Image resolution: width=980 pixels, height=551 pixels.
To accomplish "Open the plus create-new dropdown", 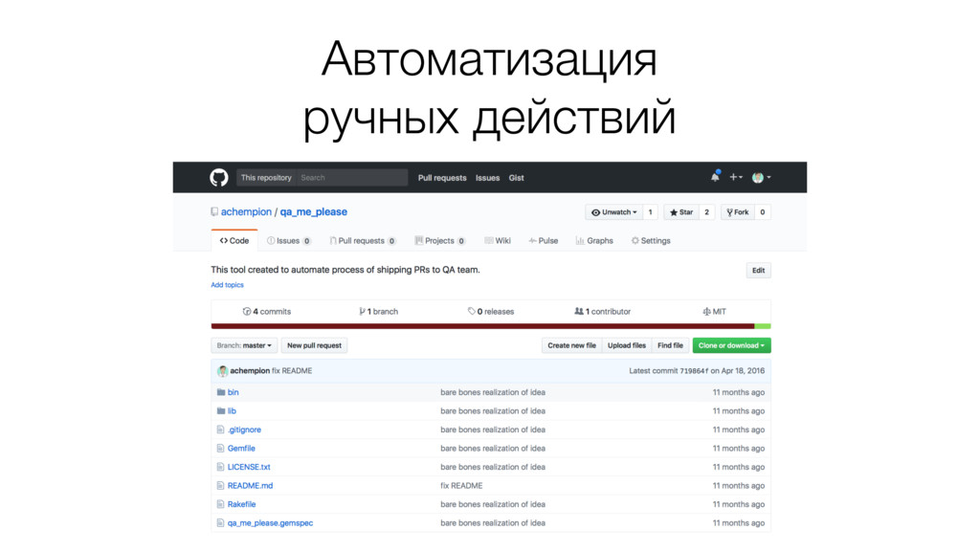I will (736, 177).
